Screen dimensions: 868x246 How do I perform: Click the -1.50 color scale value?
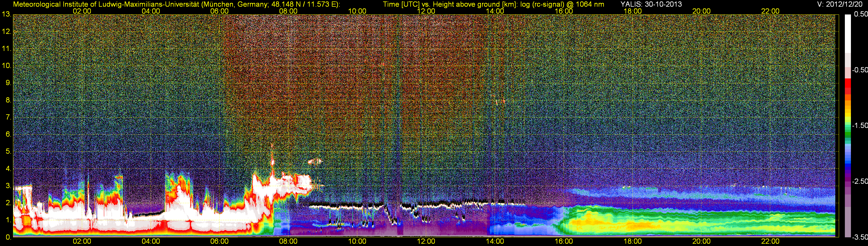click(860, 125)
